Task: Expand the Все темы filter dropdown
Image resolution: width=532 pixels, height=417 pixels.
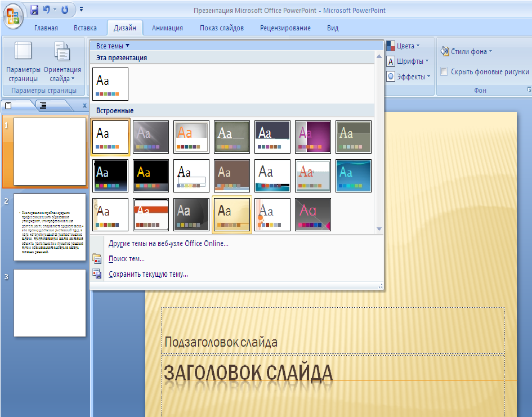Action: tap(113, 46)
